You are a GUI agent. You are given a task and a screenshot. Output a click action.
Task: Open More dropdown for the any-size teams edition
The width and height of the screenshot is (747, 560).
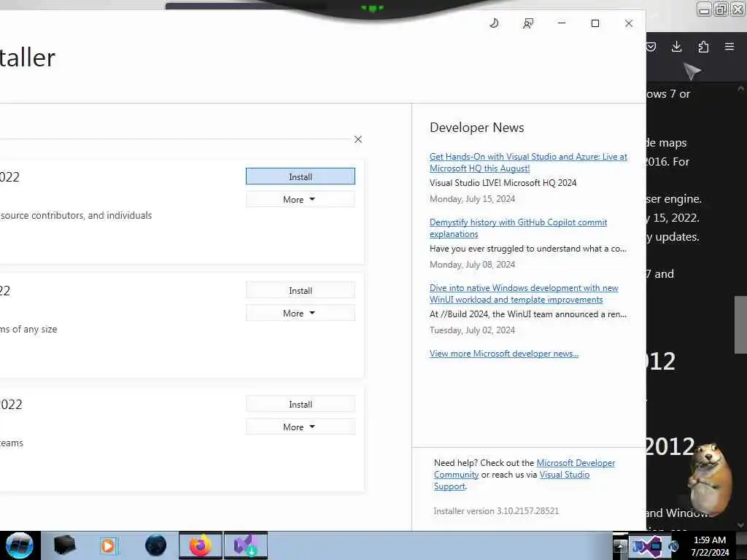[300, 313]
